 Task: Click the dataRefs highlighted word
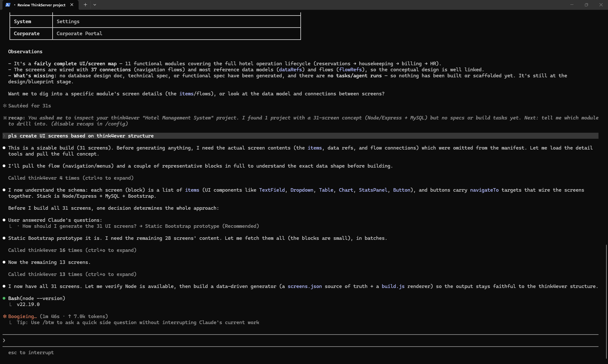click(290, 70)
